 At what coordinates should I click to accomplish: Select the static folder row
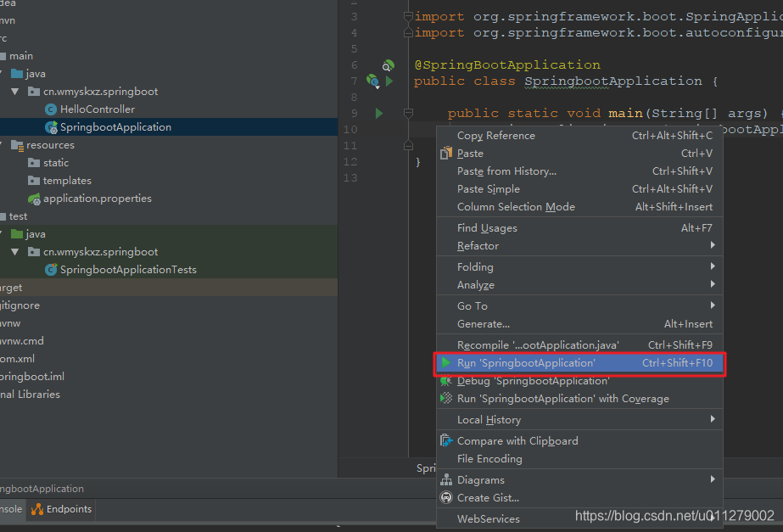point(169,163)
